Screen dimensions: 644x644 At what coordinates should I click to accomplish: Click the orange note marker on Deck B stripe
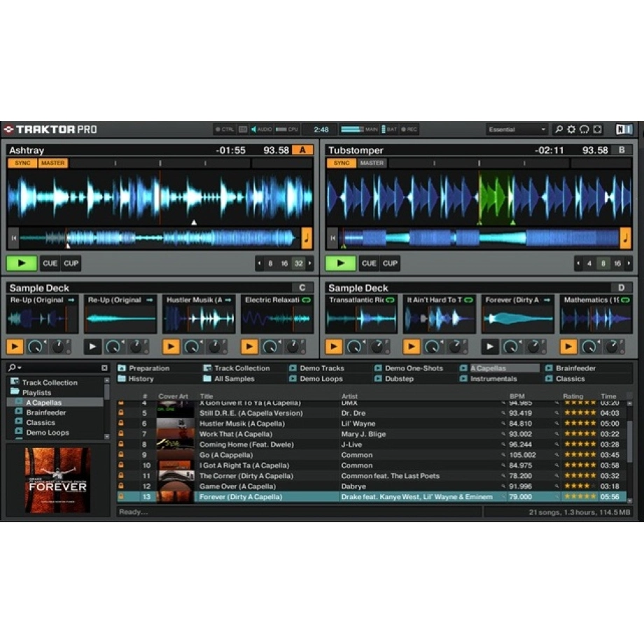tap(626, 238)
